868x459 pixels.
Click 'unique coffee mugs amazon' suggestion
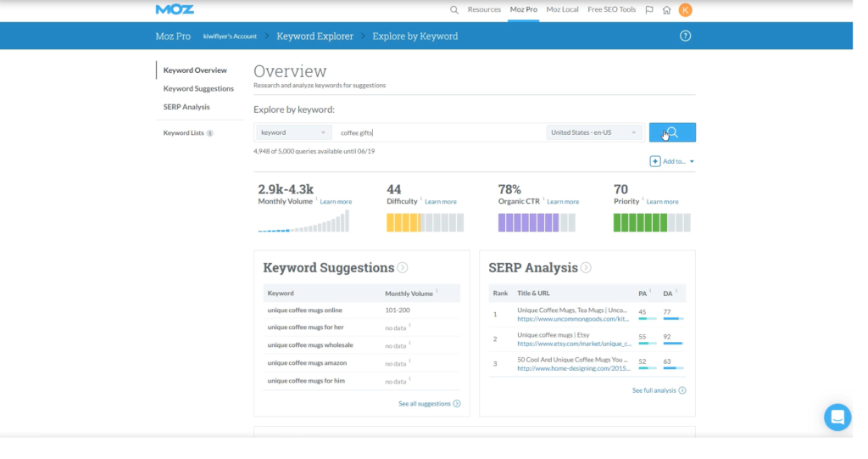tap(307, 363)
